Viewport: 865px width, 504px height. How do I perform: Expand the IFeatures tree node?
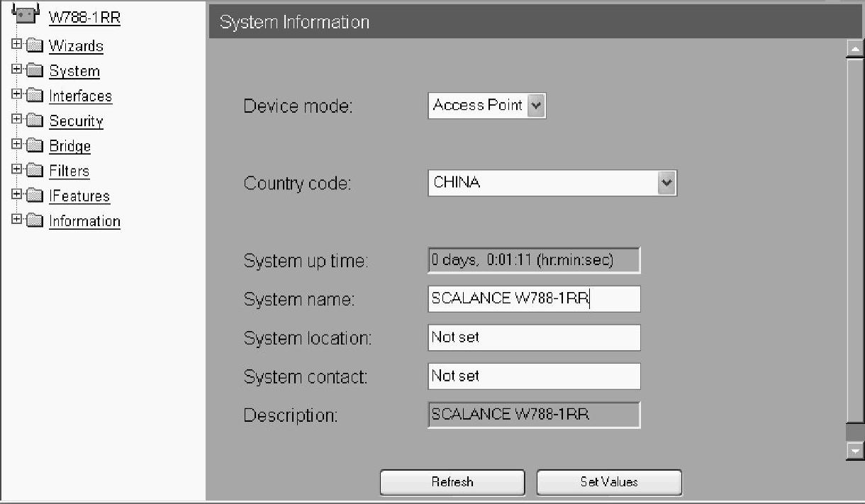[17, 195]
